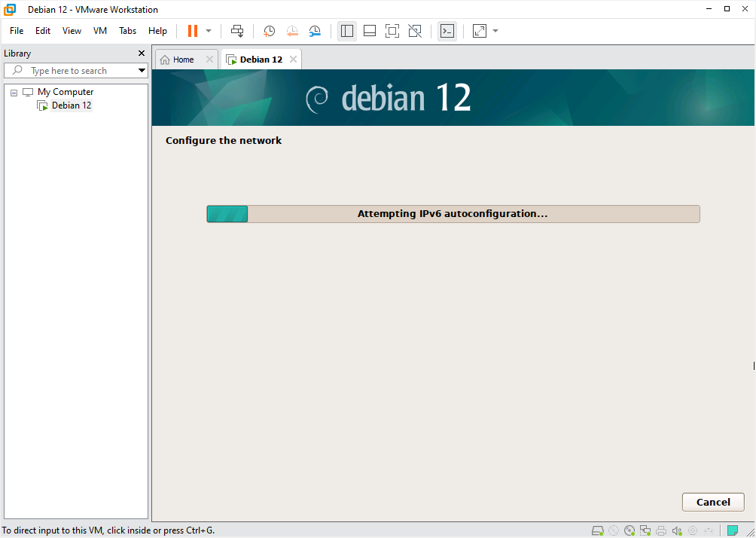Toggle the thumbnail bar view

369,31
